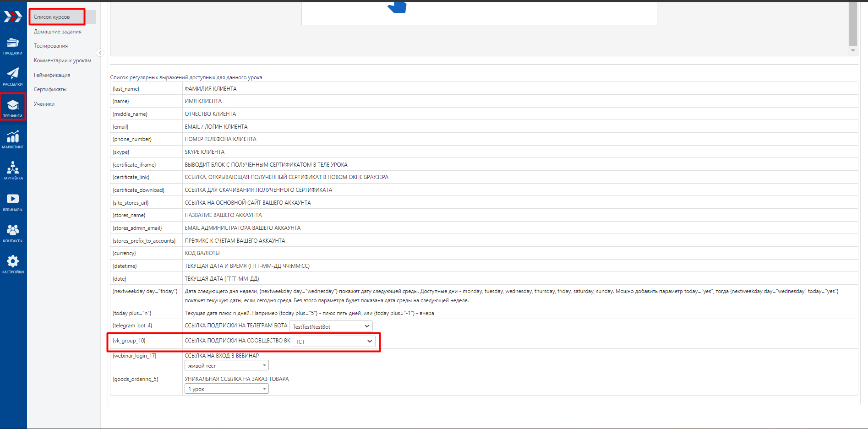Open the ТСТ VK group dropdown
Image resolution: width=868 pixels, height=429 pixels.
coord(333,342)
